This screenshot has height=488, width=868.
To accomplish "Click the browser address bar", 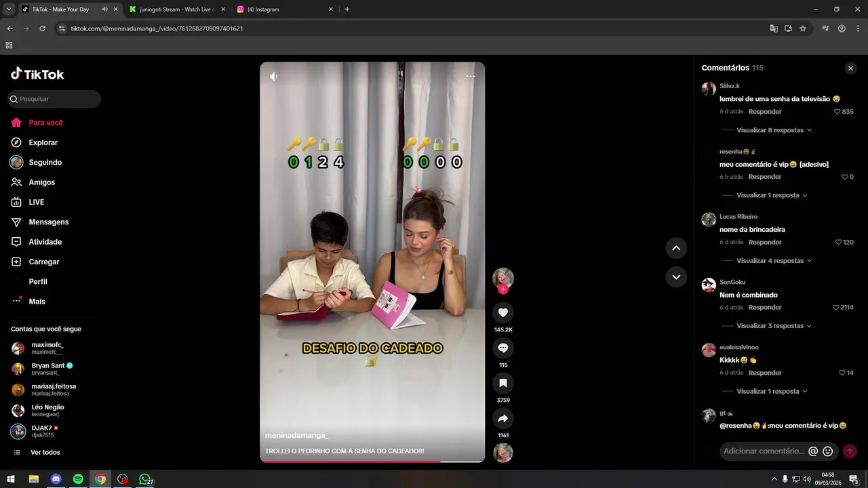I will 407,28.
